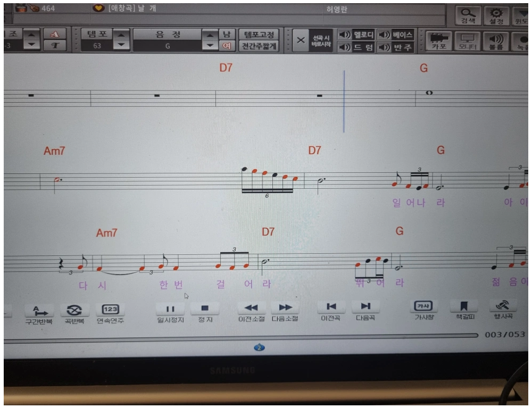Viewport: 532px width, 408px height.
Task: Select the 남 male key option
Action: coord(227,34)
